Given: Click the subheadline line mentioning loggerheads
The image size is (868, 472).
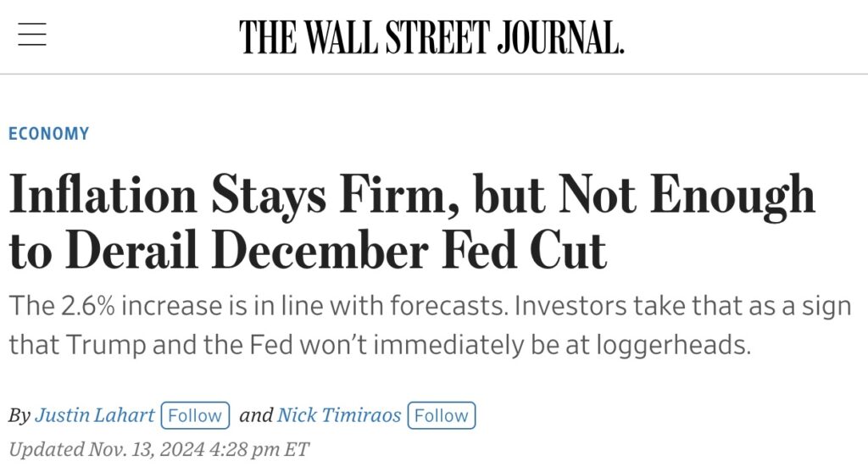Looking at the screenshot, I should (380, 345).
